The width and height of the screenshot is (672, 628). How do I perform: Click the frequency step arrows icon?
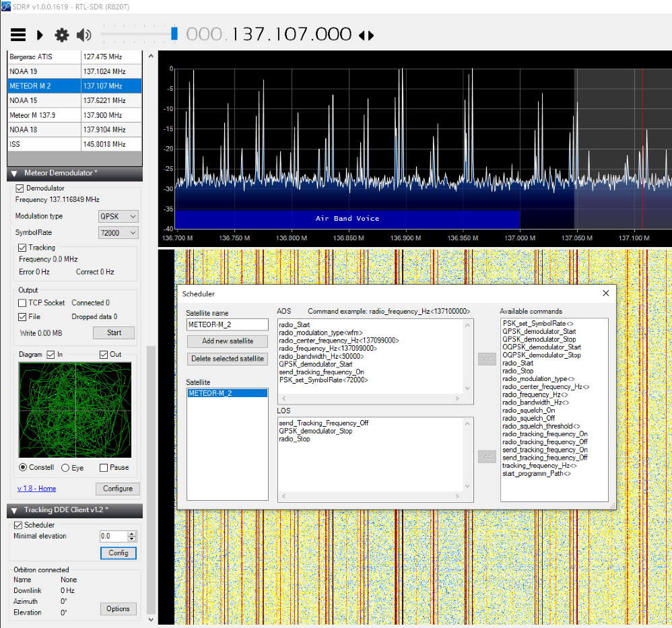coord(366,36)
